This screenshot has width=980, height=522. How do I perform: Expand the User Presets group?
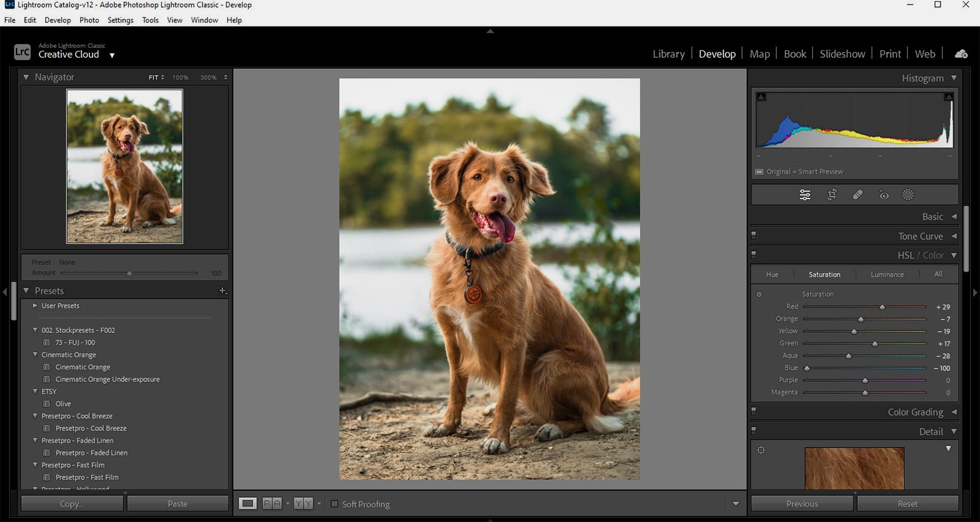[36, 306]
